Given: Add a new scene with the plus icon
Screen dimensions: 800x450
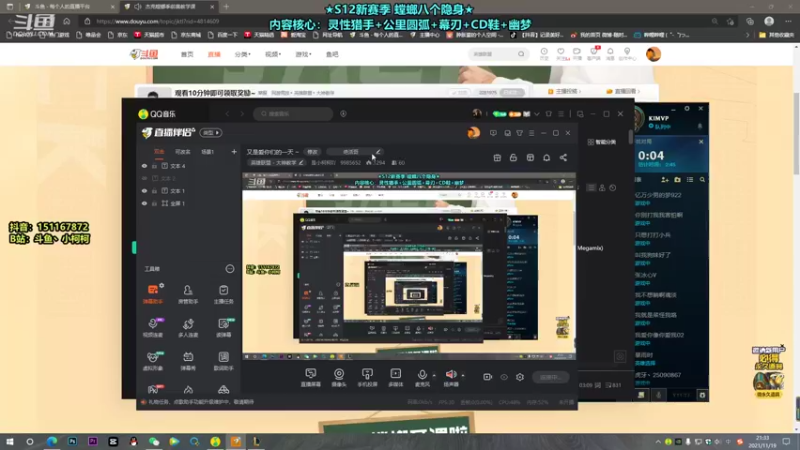Looking at the screenshot, I should (x=234, y=152).
